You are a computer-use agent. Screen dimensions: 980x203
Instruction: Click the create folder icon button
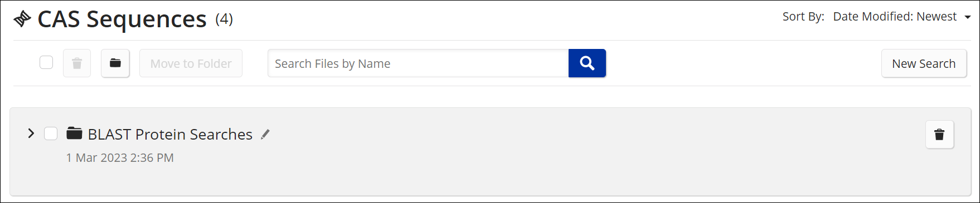[x=115, y=63]
